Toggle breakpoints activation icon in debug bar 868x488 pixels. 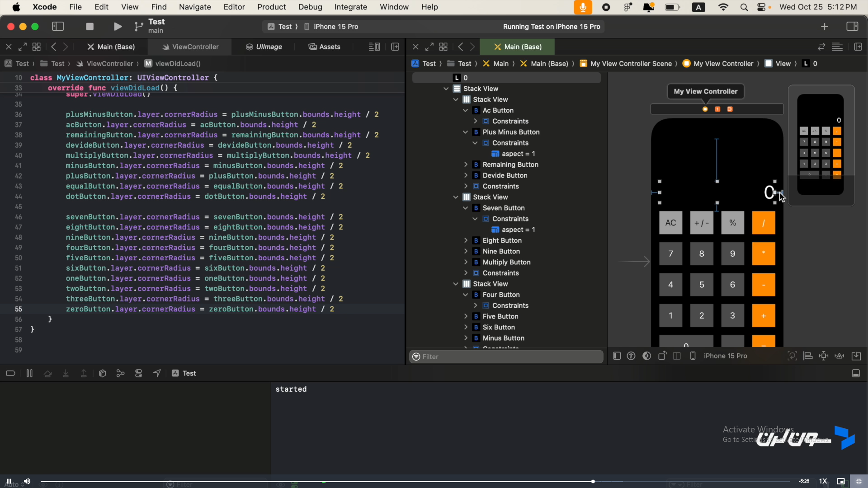coord(10,373)
